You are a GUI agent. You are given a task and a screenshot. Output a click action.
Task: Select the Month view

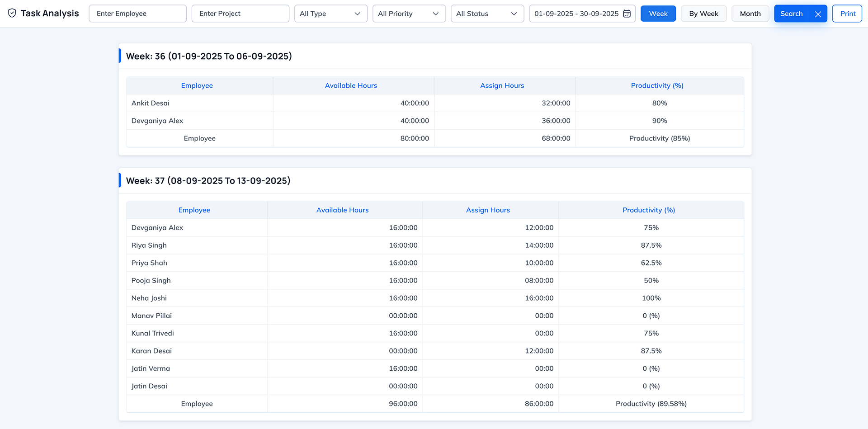click(x=750, y=14)
